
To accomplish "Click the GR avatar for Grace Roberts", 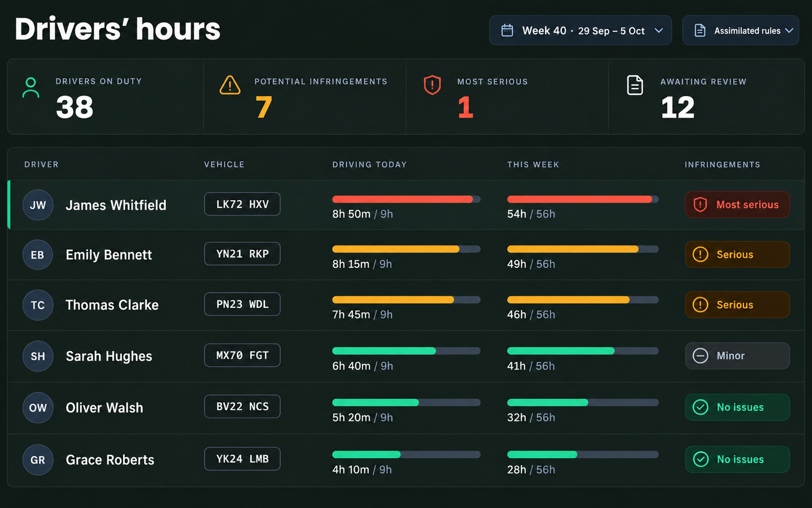I will coord(38,460).
